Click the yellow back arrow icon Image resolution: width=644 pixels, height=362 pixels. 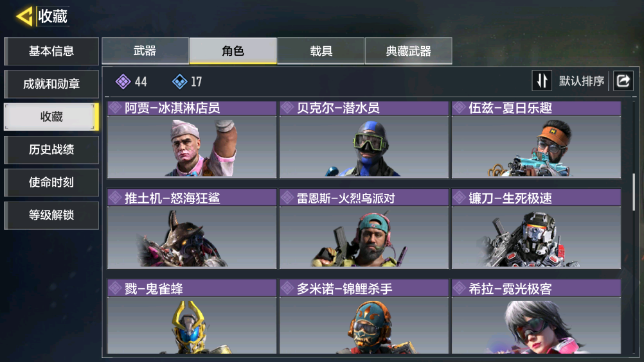24,17
